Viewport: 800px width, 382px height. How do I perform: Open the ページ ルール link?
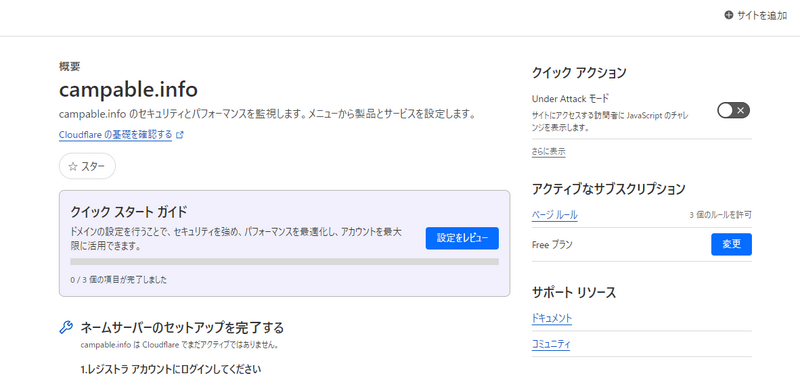[555, 215]
